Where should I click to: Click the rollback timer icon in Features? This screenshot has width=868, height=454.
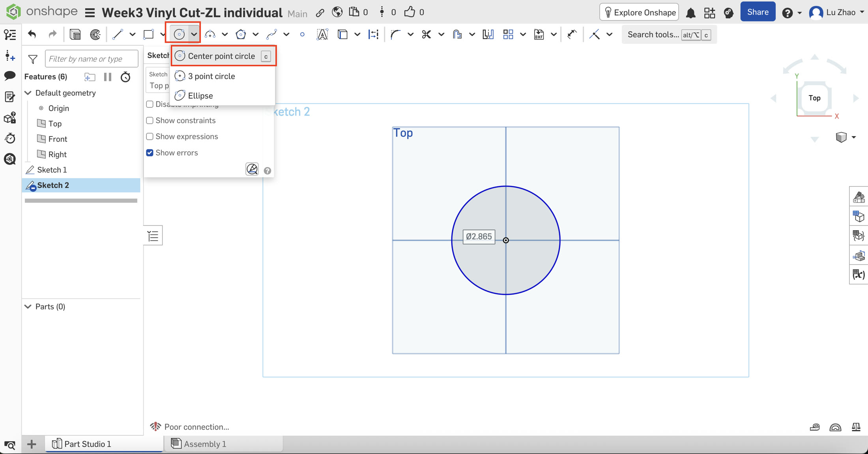tap(125, 77)
